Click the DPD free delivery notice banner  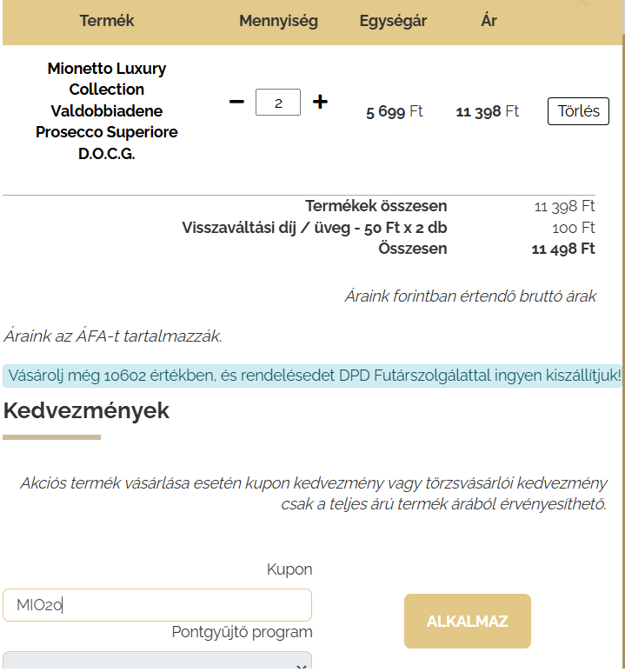pos(313,376)
